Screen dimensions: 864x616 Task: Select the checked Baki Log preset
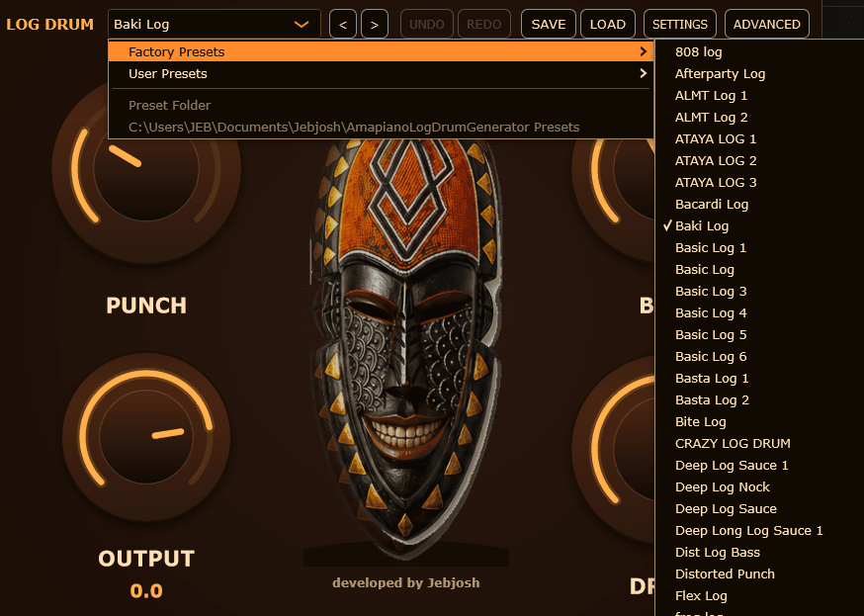coord(760,225)
